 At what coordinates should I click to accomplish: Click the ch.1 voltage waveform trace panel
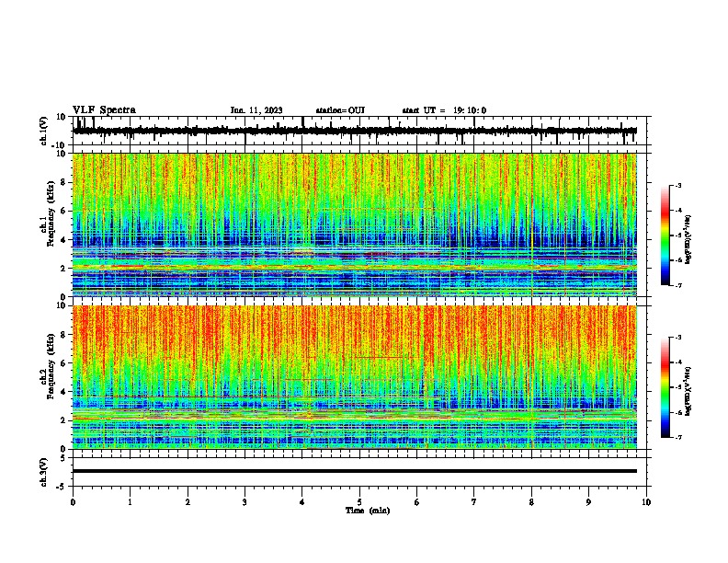(x=361, y=131)
